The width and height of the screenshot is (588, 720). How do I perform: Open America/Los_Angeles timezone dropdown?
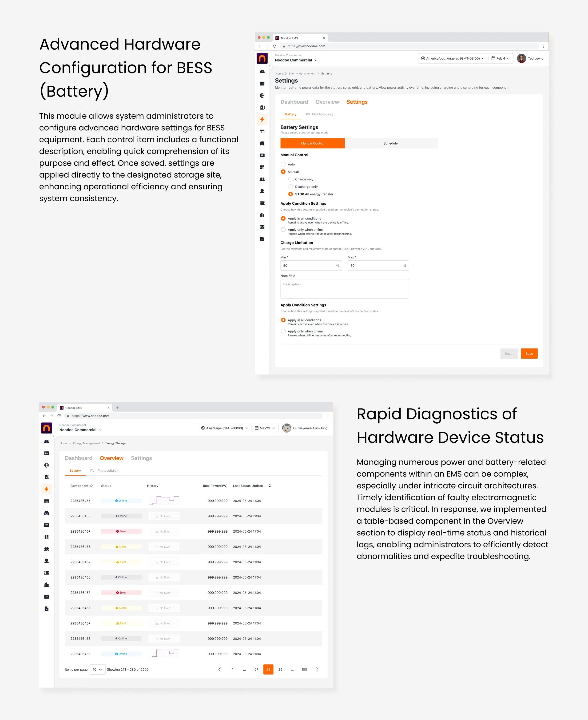click(x=453, y=58)
